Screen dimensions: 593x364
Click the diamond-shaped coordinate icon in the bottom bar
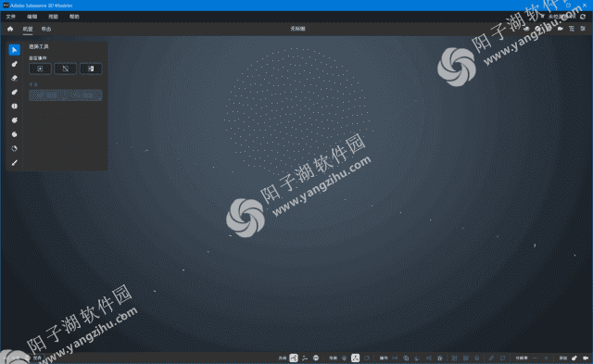(x=344, y=358)
